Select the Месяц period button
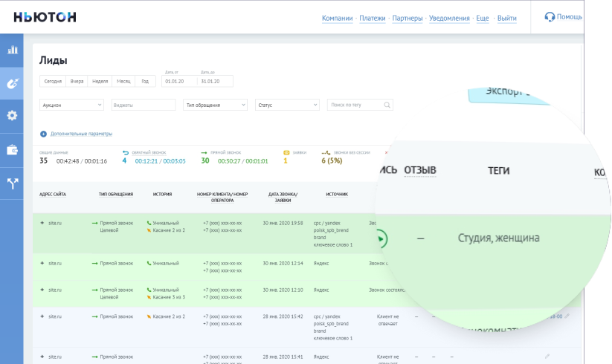This screenshot has width=612, height=364. pos(123,81)
